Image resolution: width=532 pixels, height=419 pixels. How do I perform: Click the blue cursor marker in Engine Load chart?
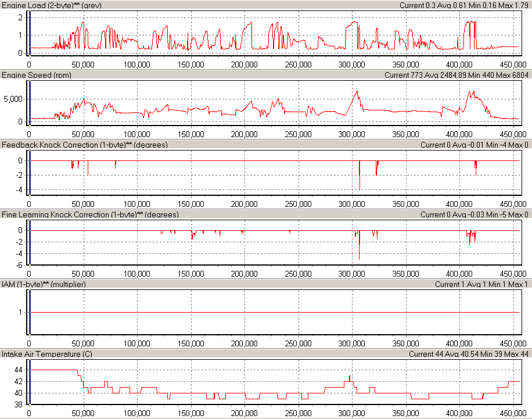[28, 34]
